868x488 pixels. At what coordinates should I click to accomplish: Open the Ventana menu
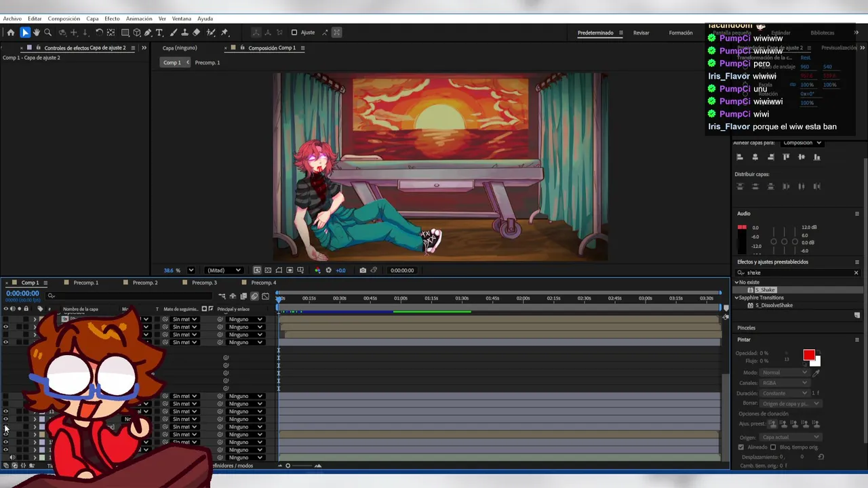tap(181, 19)
